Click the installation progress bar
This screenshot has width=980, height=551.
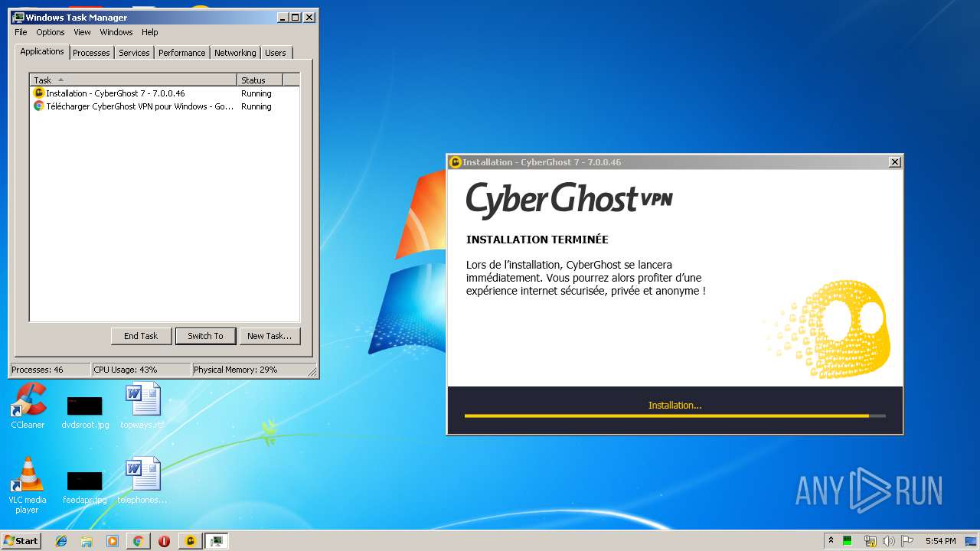(675, 416)
